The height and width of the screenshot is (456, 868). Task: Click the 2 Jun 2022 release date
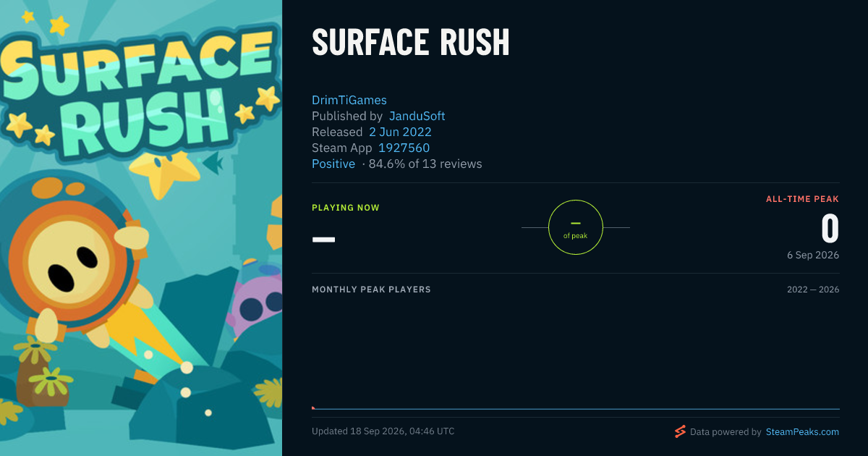point(400,132)
